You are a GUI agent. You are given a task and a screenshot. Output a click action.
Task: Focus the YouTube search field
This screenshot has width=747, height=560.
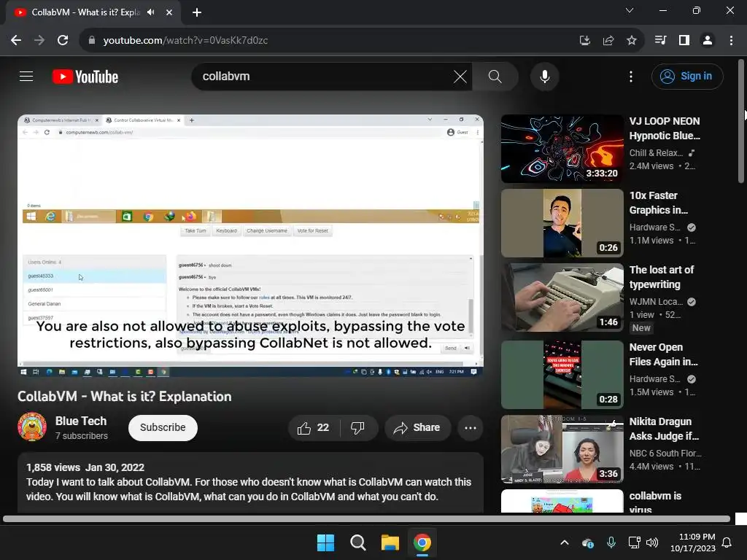point(324,76)
